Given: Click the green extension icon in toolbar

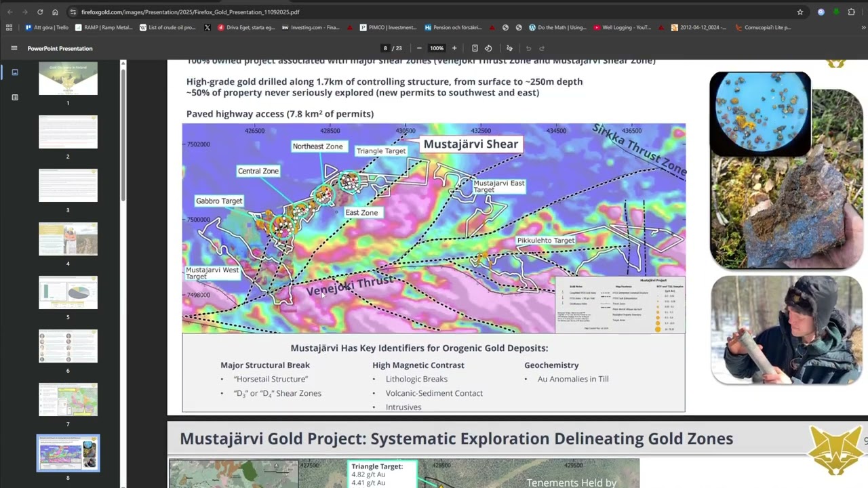Looking at the screenshot, I should pyautogui.click(x=836, y=12).
